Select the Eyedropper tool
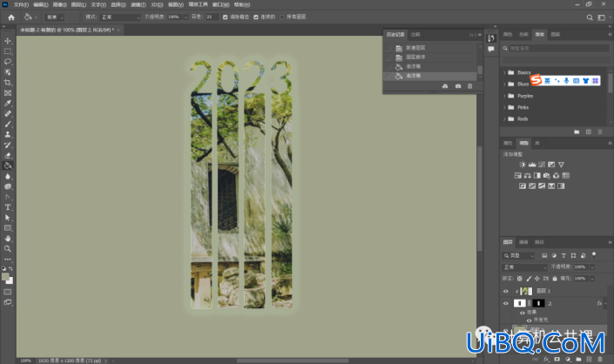Image resolution: width=614 pixels, height=364 pixels. (x=8, y=104)
